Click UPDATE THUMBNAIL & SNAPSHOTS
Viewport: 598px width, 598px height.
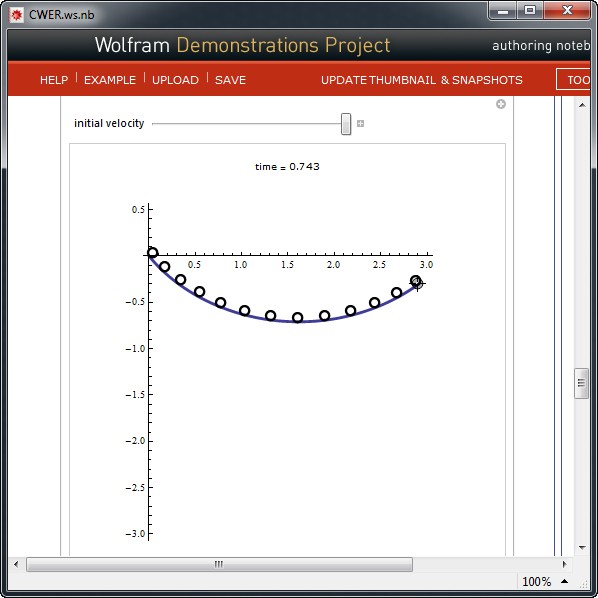pyautogui.click(x=421, y=80)
